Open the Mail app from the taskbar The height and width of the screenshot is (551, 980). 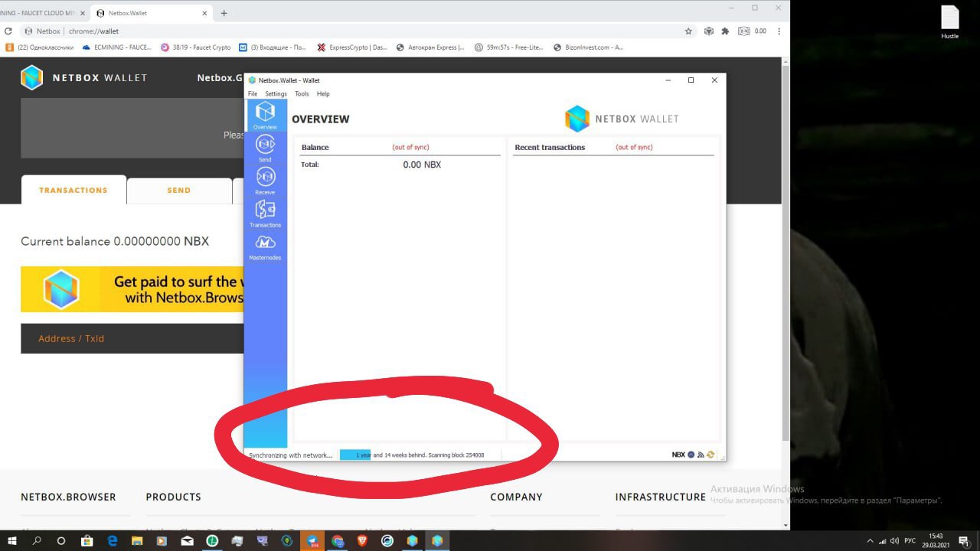[x=187, y=541]
